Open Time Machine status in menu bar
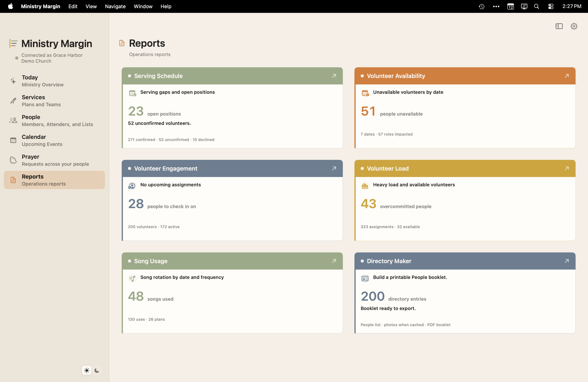The width and height of the screenshot is (588, 382). (x=481, y=6)
